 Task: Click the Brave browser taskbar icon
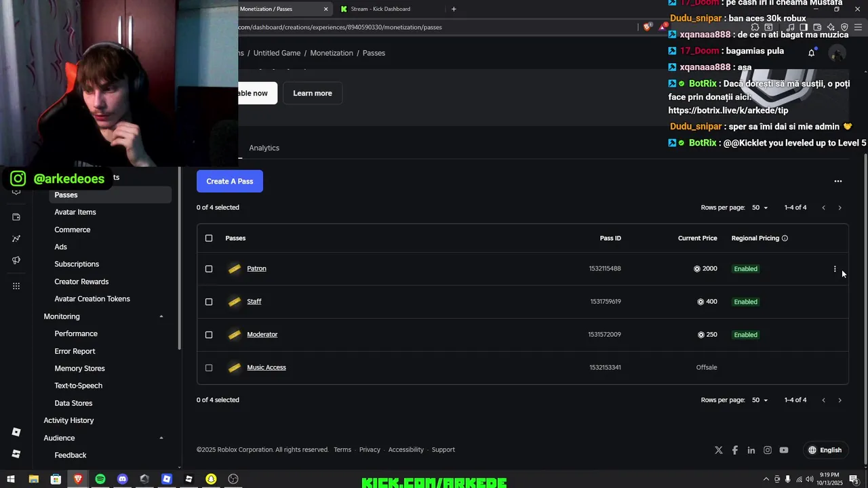click(x=78, y=479)
